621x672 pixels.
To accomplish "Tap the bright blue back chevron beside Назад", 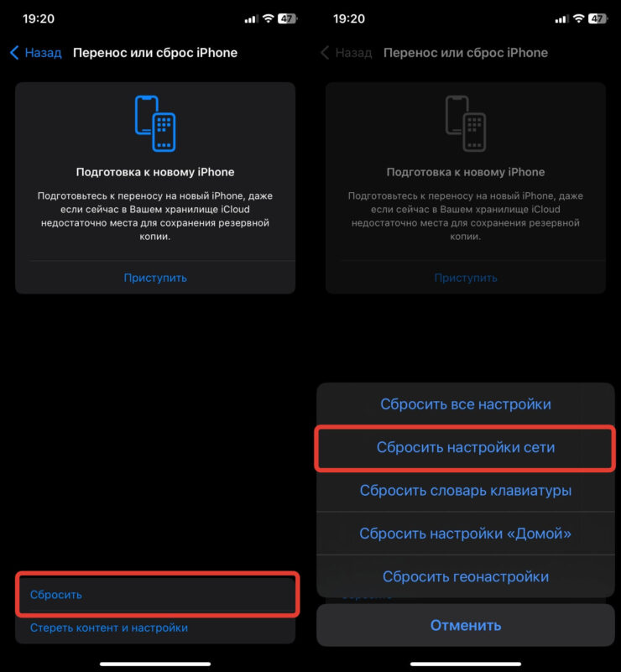I will (x=13, y=53).
